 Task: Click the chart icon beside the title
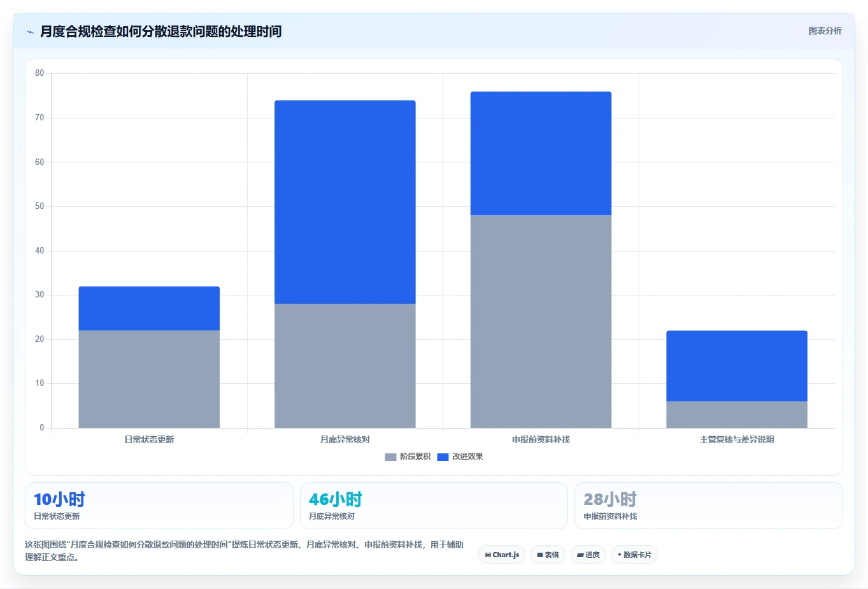coord(30,32)
